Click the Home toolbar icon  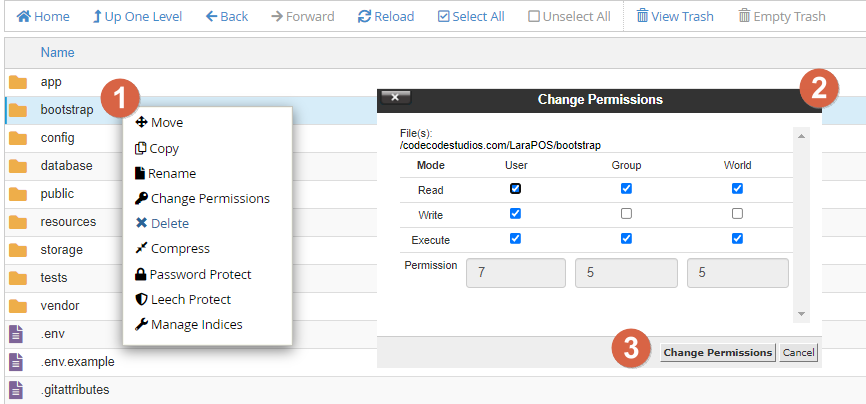[24, 17]
